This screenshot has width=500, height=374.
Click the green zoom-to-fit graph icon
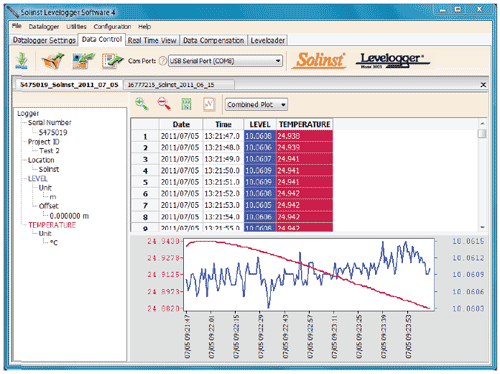tap(186, 104)
